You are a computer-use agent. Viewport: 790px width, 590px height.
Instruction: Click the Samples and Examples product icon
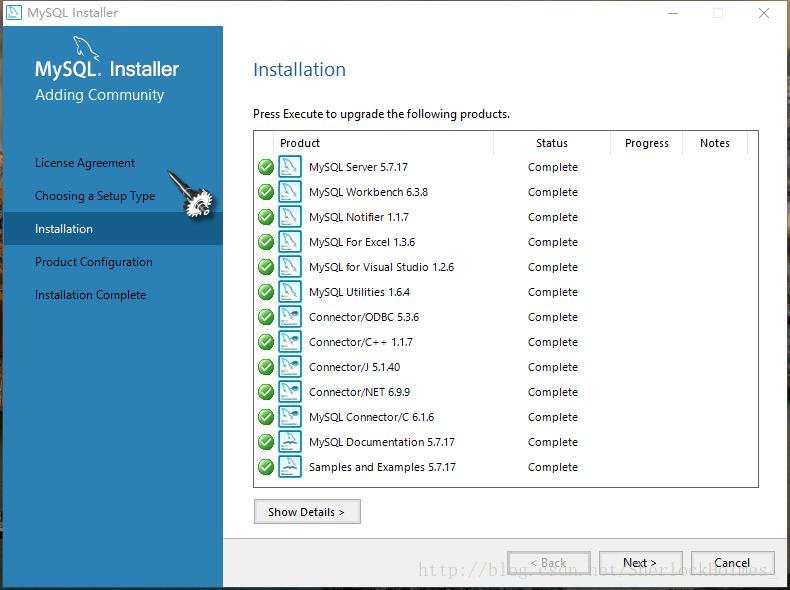click(x=290, y=467)
